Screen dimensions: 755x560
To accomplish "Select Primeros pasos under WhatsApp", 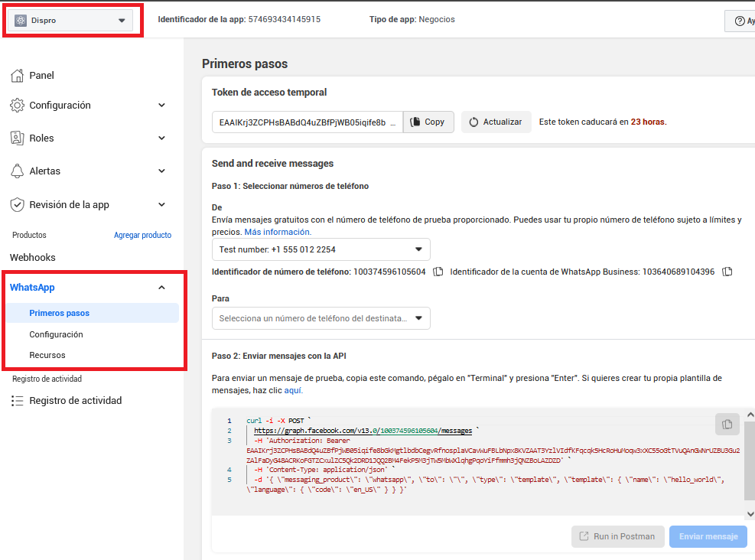I will pos(60,313).
